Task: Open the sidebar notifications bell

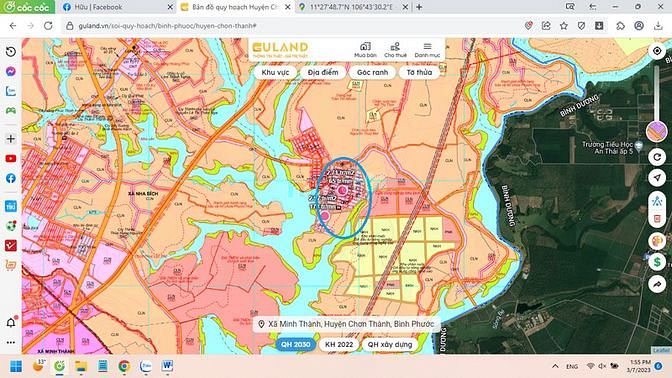Action: pyautogui.click(x=11, y=322)
